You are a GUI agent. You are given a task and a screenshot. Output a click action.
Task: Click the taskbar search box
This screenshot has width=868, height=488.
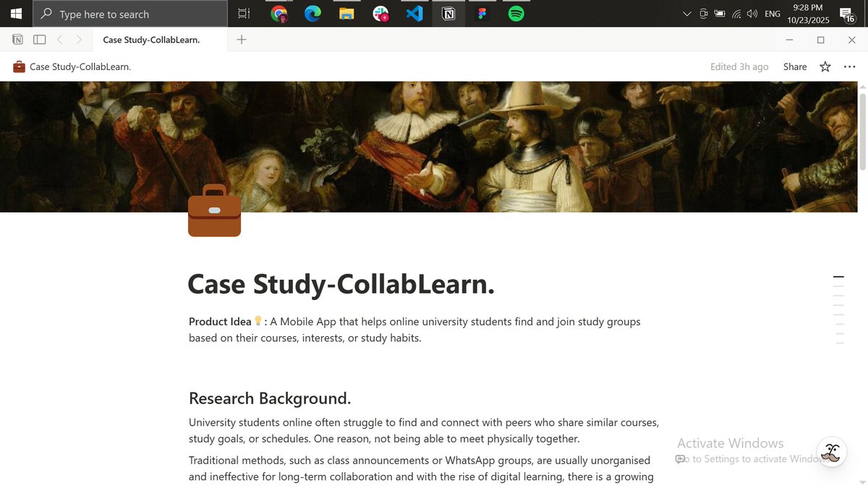pyautogui.click(x=130, y=14)
